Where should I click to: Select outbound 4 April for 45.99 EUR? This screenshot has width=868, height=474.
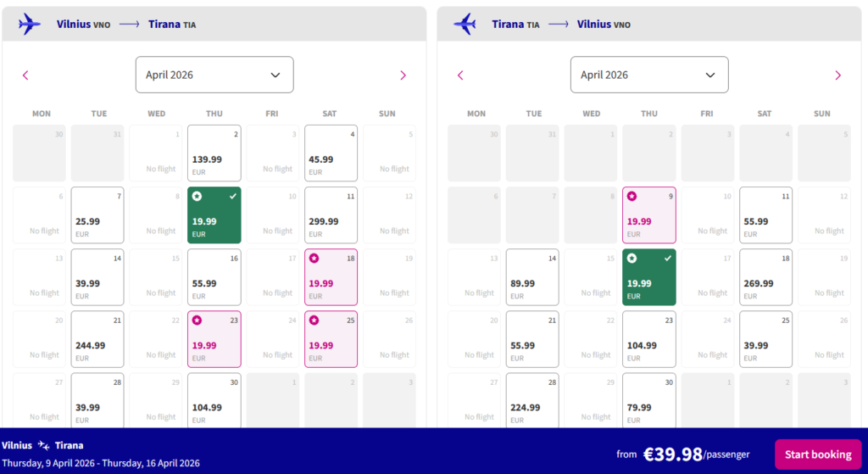(x=331, y=153)
